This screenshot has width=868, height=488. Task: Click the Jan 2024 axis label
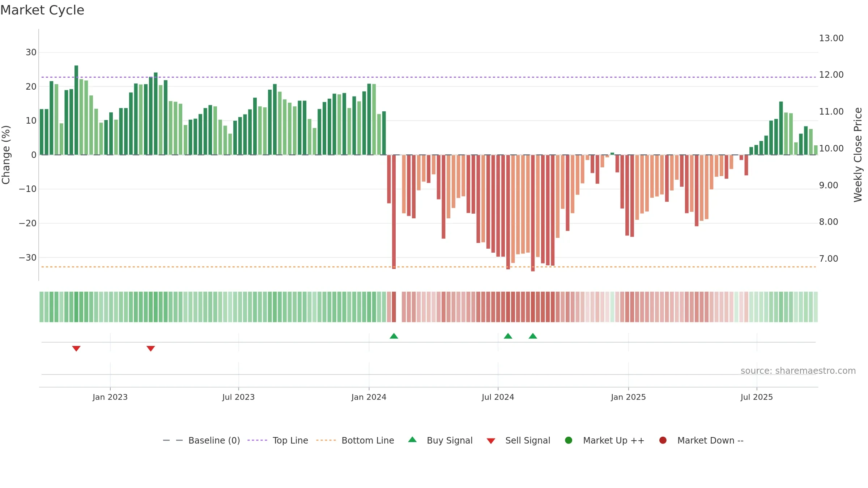click(369, 397)
